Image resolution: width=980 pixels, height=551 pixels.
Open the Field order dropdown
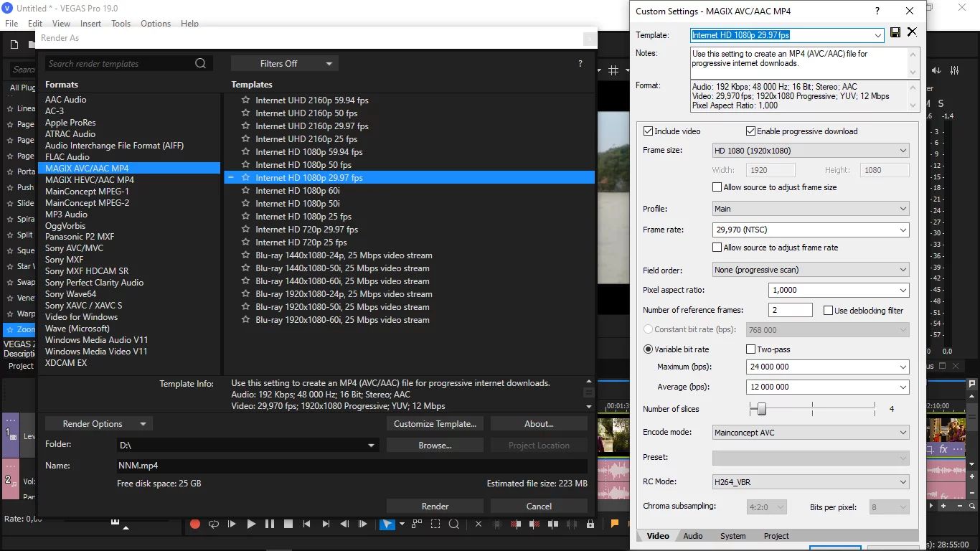click(811, 270)
